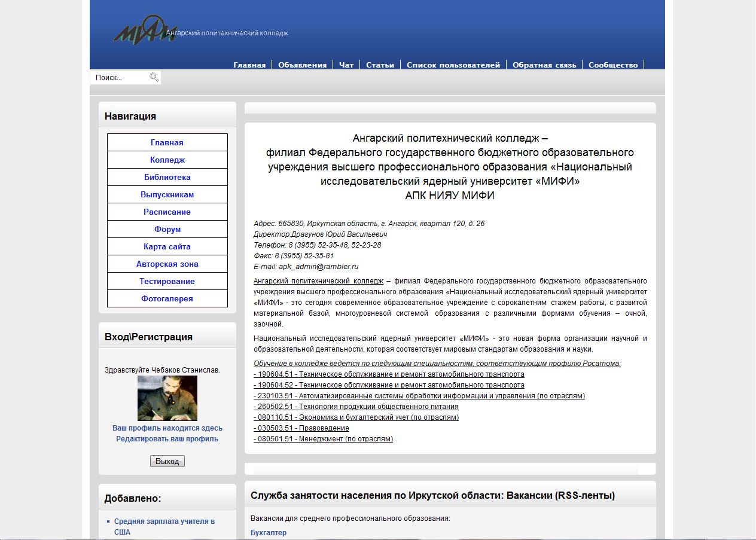
Task: Type in the Поиск search field
Action: 120,78
